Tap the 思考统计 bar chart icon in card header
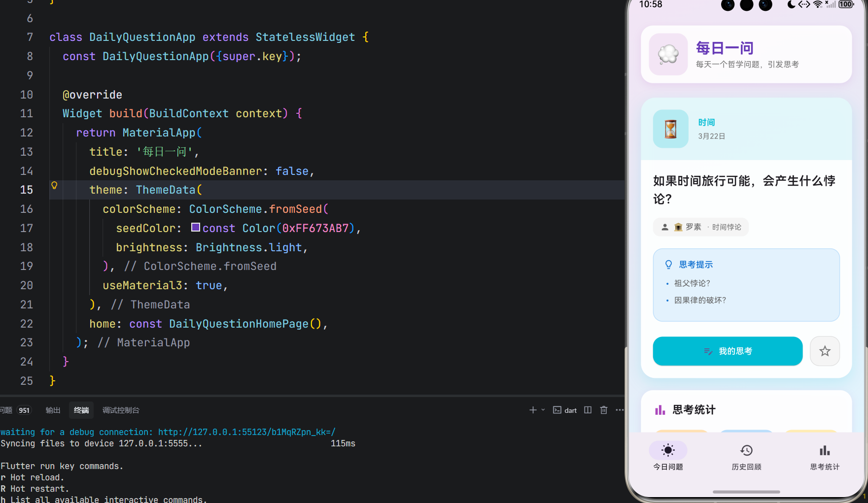This screenshot has width=868, height=503. pos(660,410)
